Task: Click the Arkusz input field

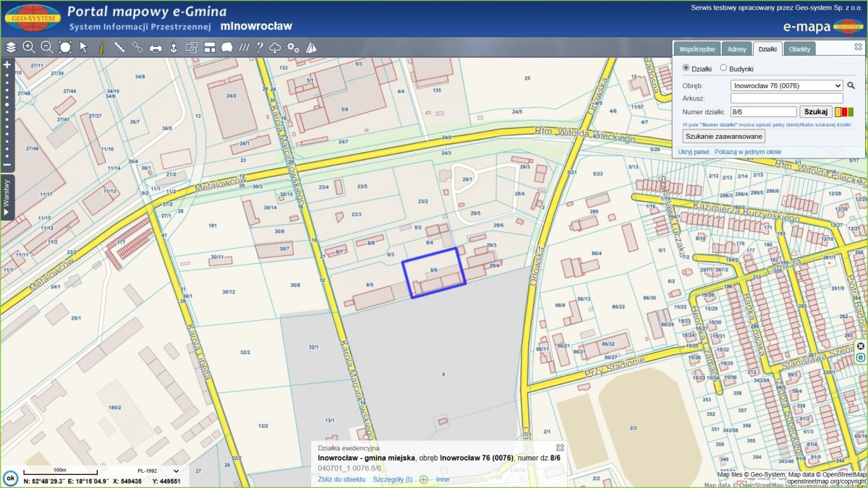Action: 786,98
